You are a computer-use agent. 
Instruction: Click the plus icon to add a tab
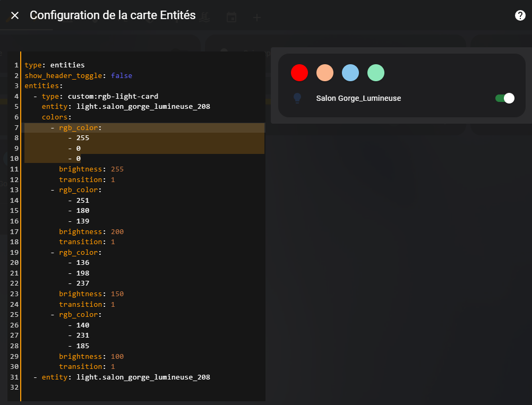[256, 17]
